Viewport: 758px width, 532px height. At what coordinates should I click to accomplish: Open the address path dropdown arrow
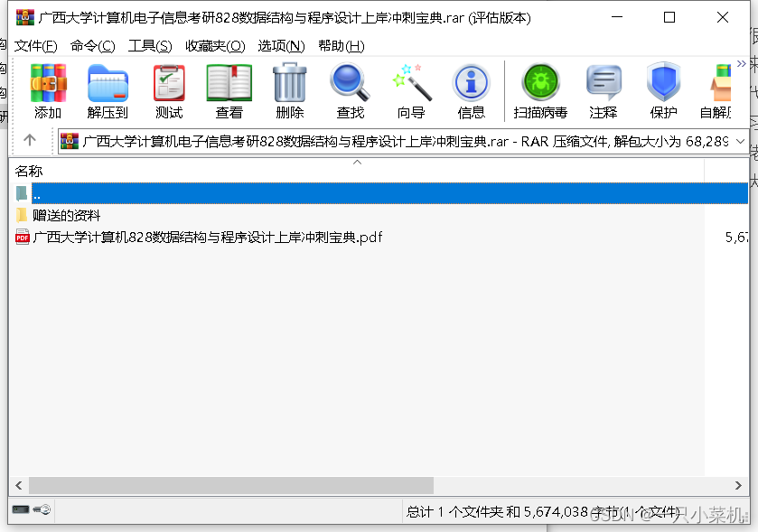[x=740, y=142]
